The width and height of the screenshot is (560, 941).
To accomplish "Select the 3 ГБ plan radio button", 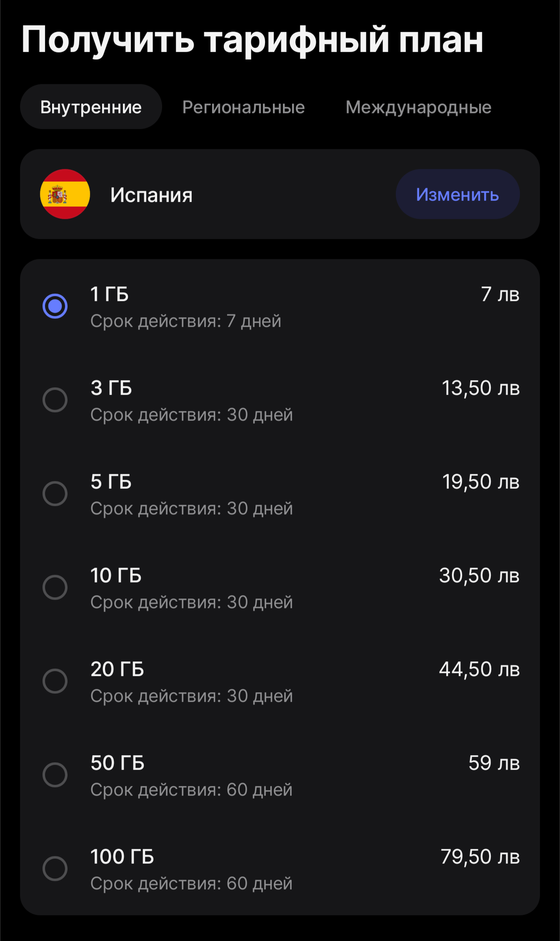I will (x=55, y=400).
